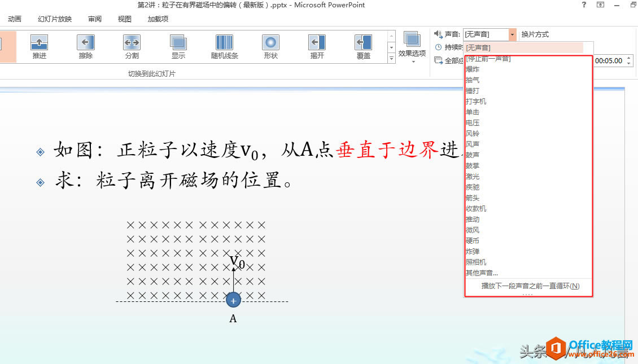
Task: Click the bullet text 求：粒子离开磁场的位置
Action: click(173, 180)
